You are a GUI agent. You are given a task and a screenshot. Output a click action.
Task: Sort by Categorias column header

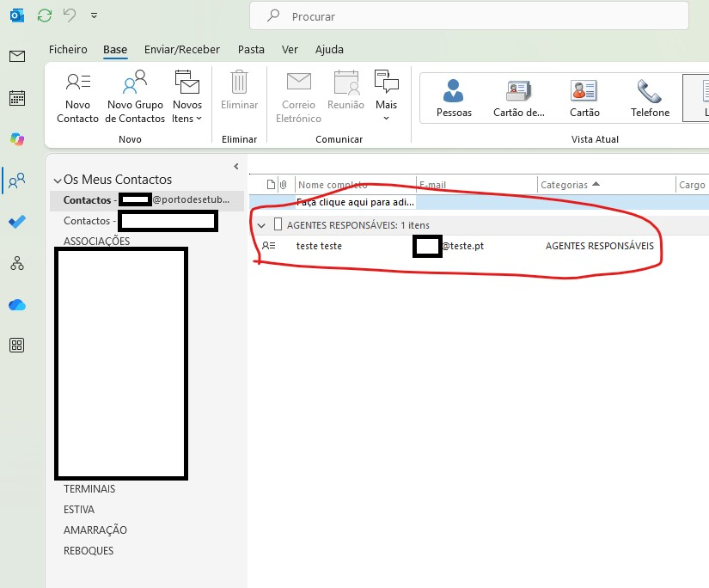pyautogui.click(x=606, y=185)
